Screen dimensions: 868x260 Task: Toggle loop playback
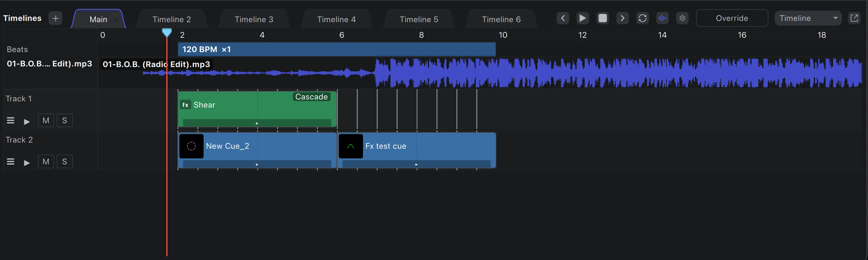tap(642, 18)
